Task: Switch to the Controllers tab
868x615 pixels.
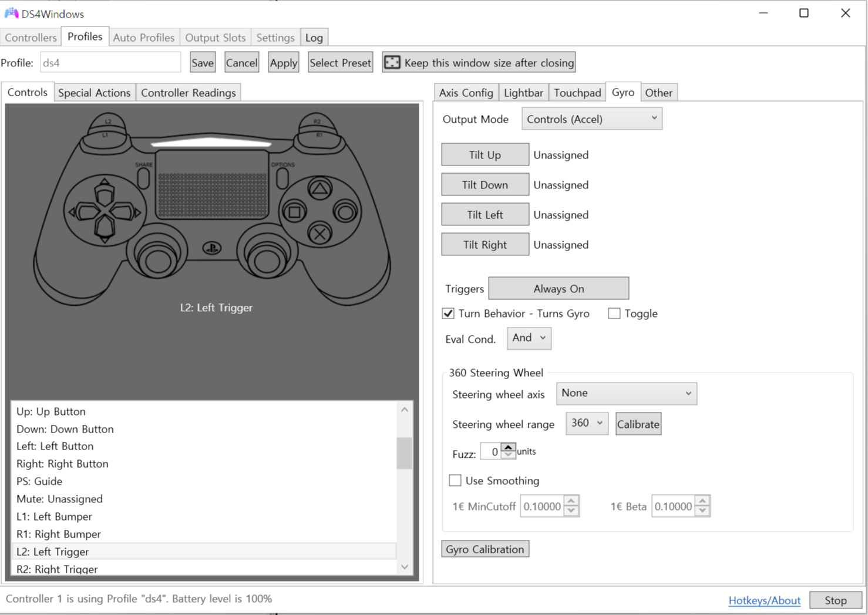Action: tap(31, 38)
